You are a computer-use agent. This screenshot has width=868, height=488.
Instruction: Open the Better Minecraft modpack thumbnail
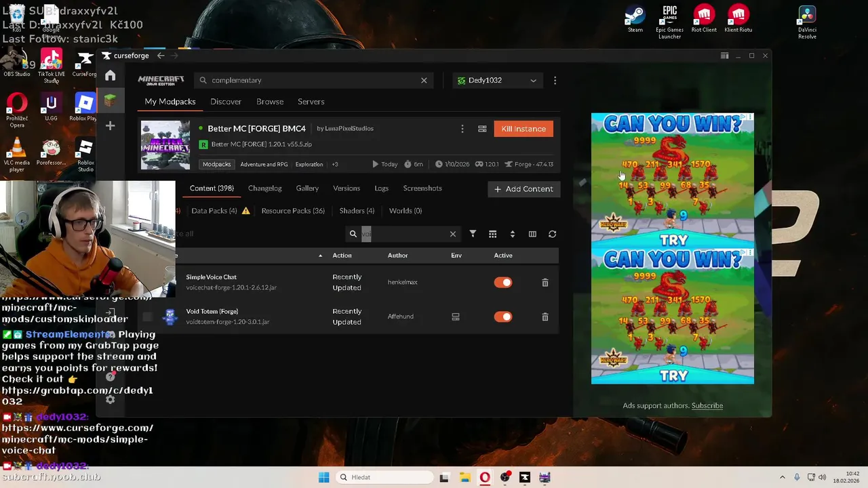tap(165, 145)
